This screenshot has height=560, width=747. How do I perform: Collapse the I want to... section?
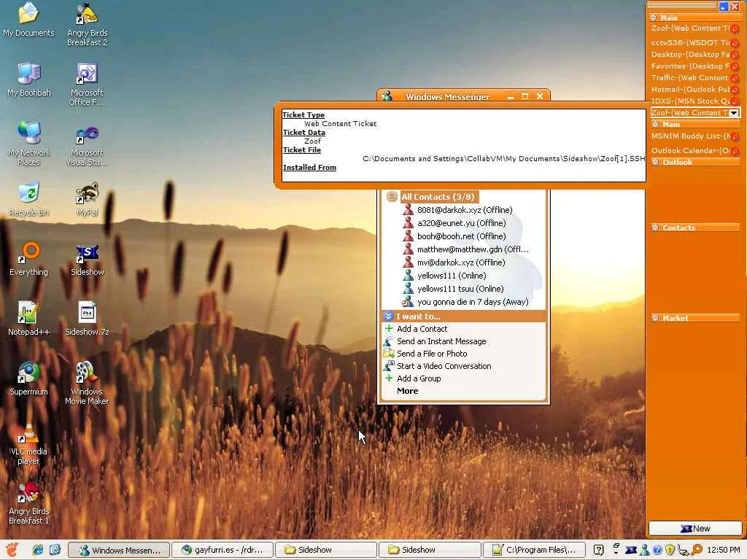[388, 316]
